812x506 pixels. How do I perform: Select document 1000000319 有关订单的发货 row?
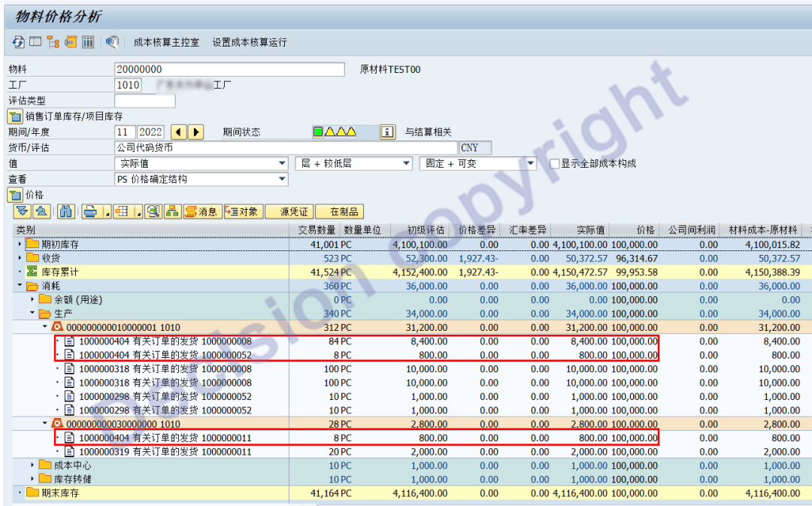pos(412,452)
